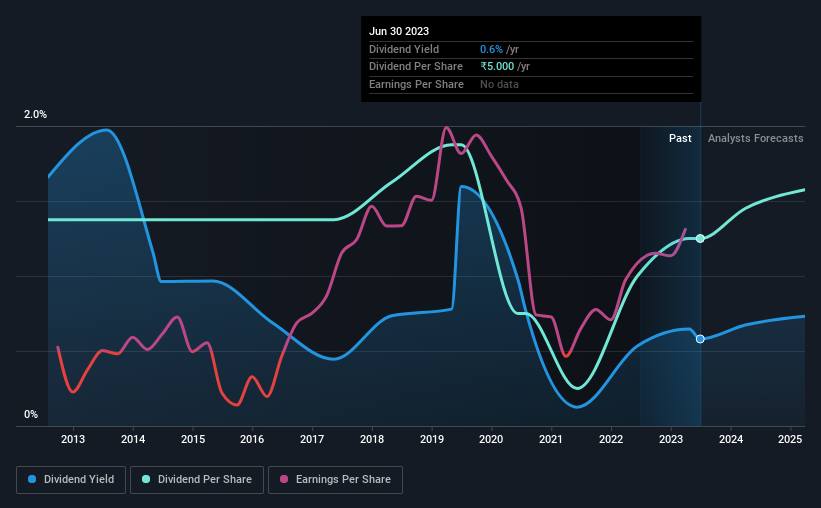Click the 'Past' label on the chart
The image size is (821, 508).
pos(680,138)
